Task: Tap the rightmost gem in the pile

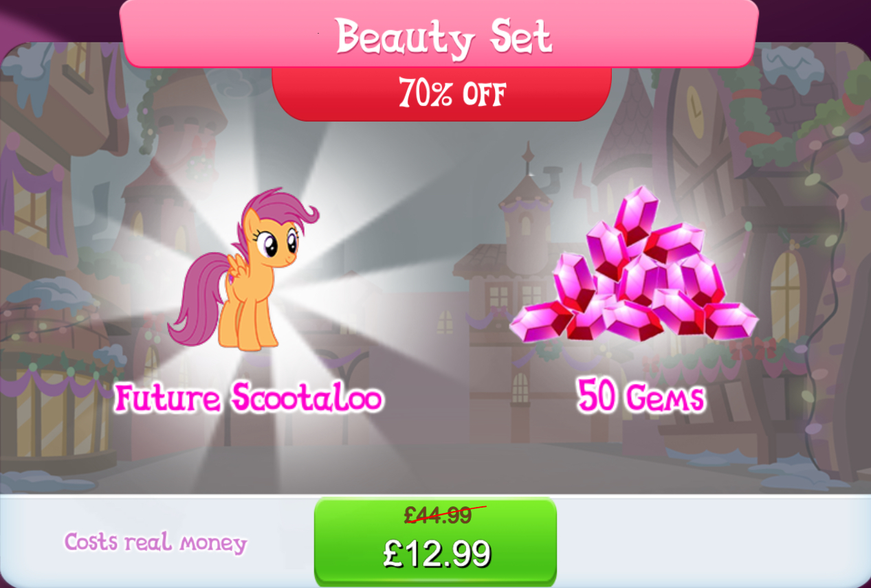Action: coord(731,320)
